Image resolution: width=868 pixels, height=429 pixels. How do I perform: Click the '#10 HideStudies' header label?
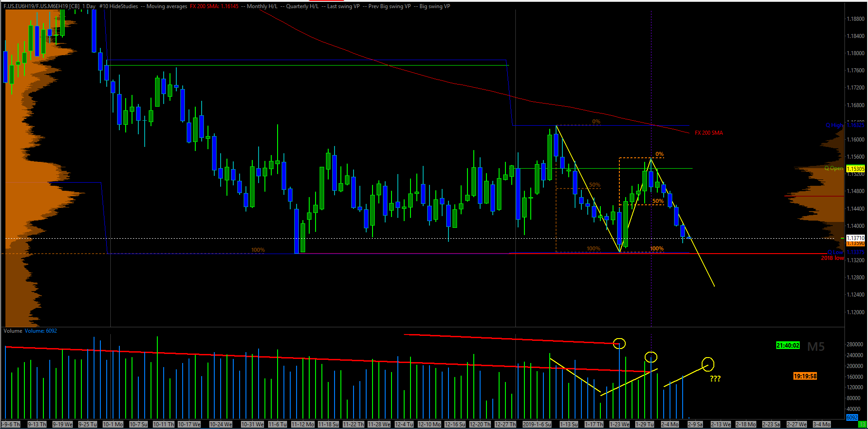[x=118, y=6]
